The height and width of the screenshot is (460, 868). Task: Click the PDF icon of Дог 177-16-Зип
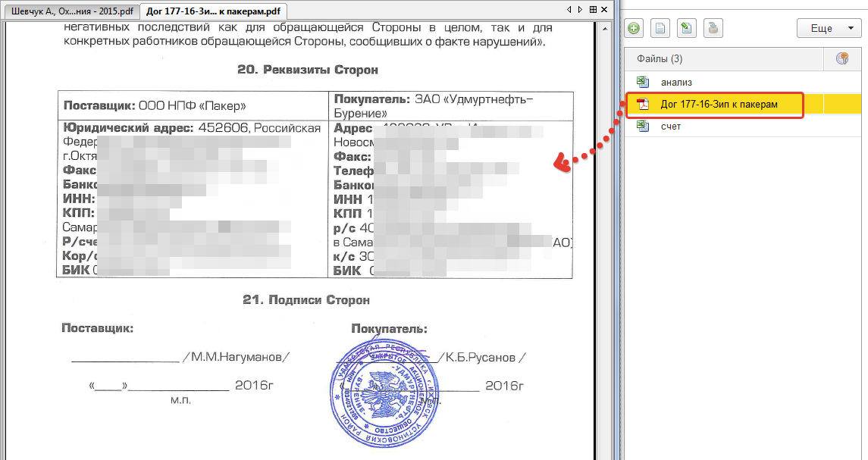tap(643, 104)
